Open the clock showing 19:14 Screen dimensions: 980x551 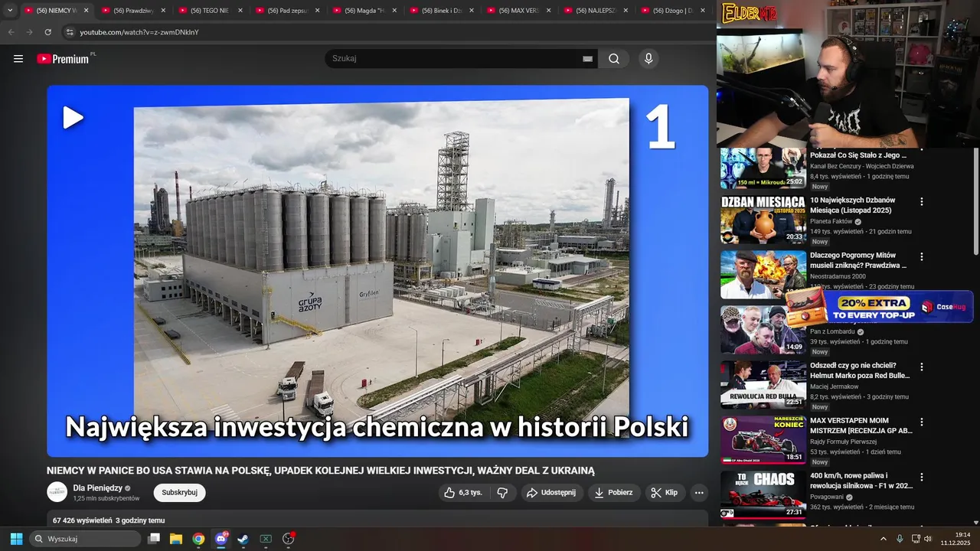pos(955,539)
